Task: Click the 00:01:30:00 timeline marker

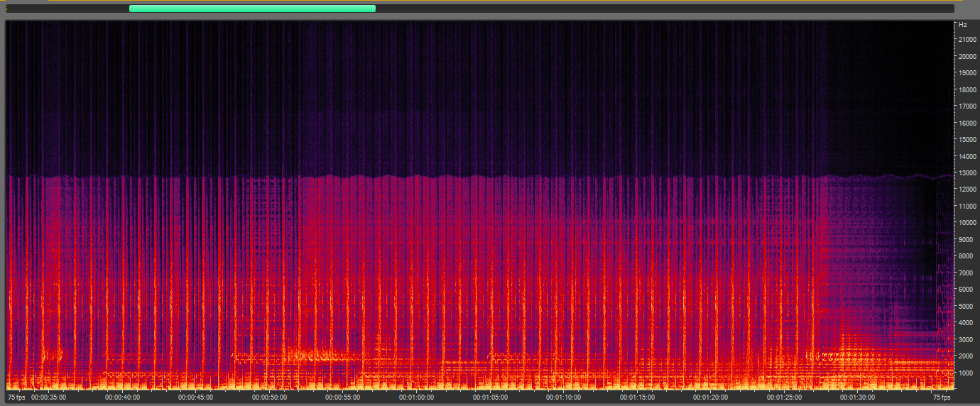Action: tap(856, 397)
